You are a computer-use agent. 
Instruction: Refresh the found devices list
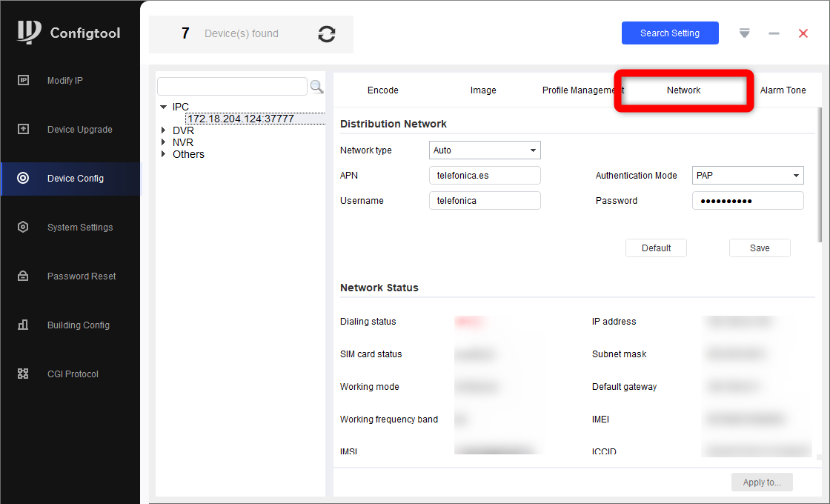[327, 34]
